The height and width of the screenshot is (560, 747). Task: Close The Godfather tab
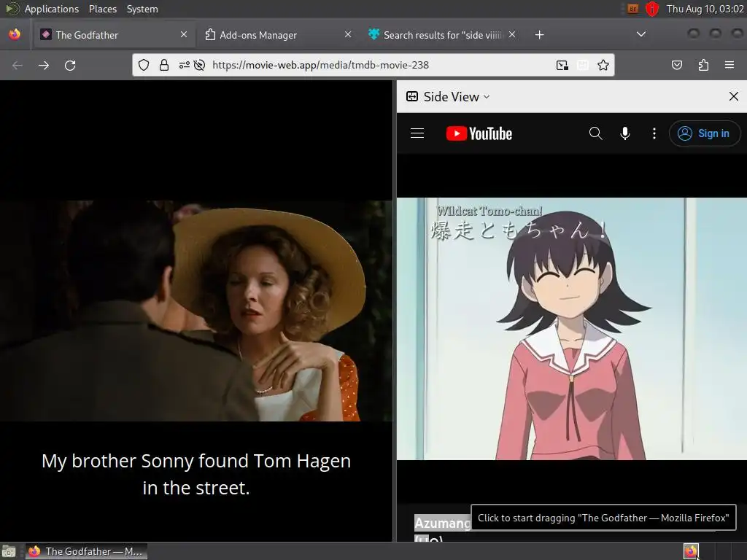tap(184, 34)
